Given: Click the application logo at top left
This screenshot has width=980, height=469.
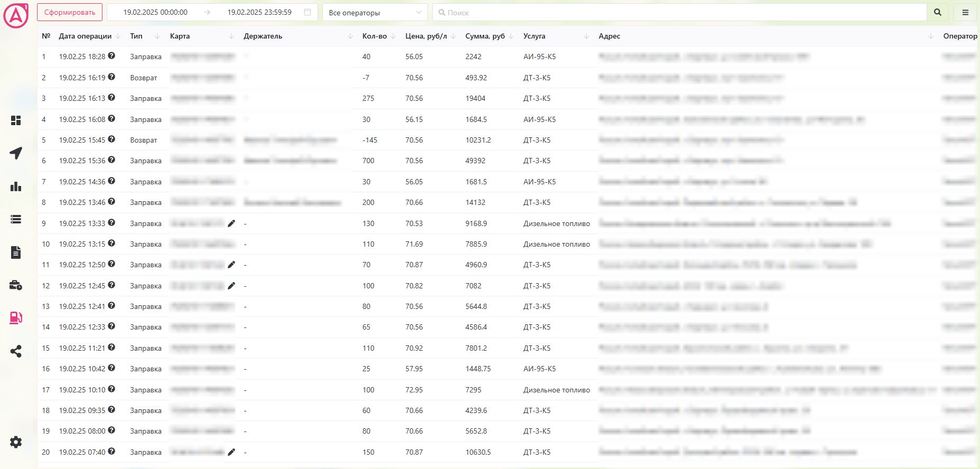Looking at the screenshot, I should click(16, 16).
